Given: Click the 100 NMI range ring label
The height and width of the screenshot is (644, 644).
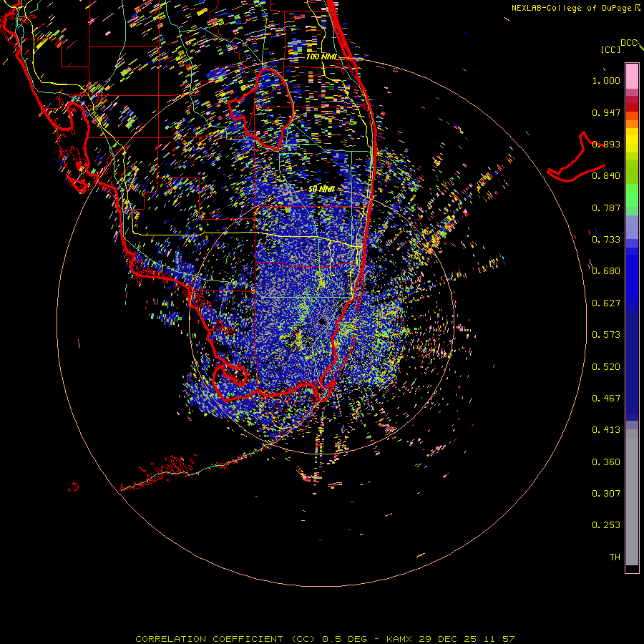Looking at the screenshot, I should point(321,57).
